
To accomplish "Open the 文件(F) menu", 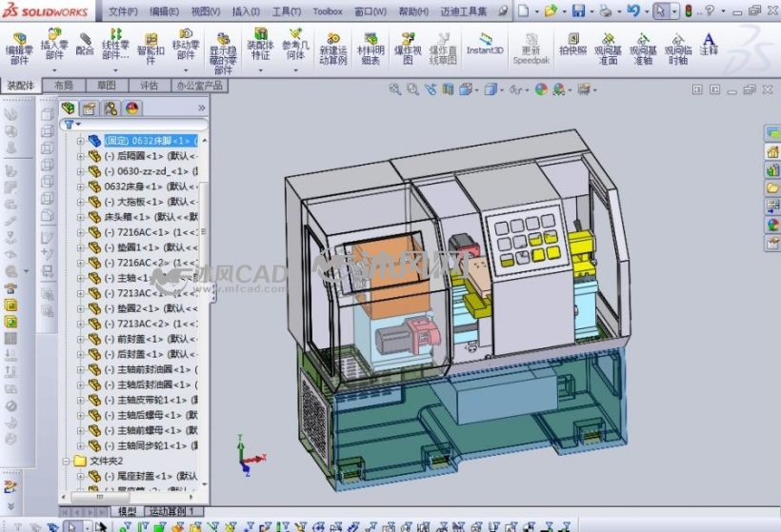I will (x=123, y=11).
